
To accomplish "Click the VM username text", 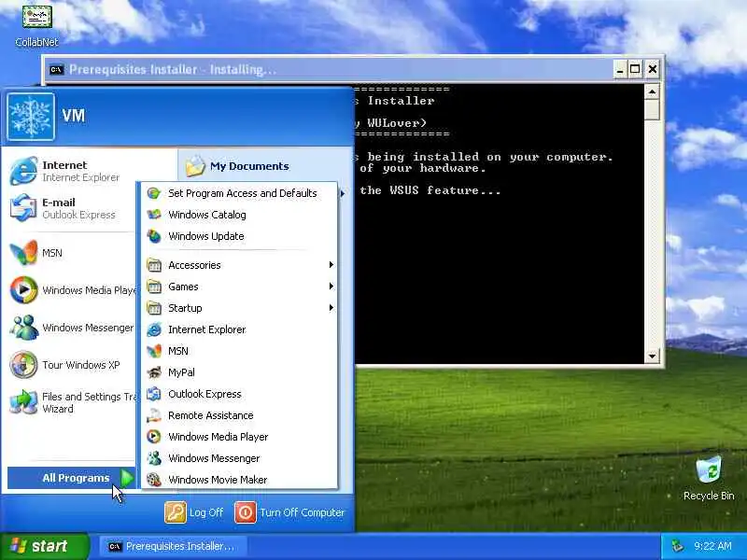I will pyautogui.click(x=74, y=115).
